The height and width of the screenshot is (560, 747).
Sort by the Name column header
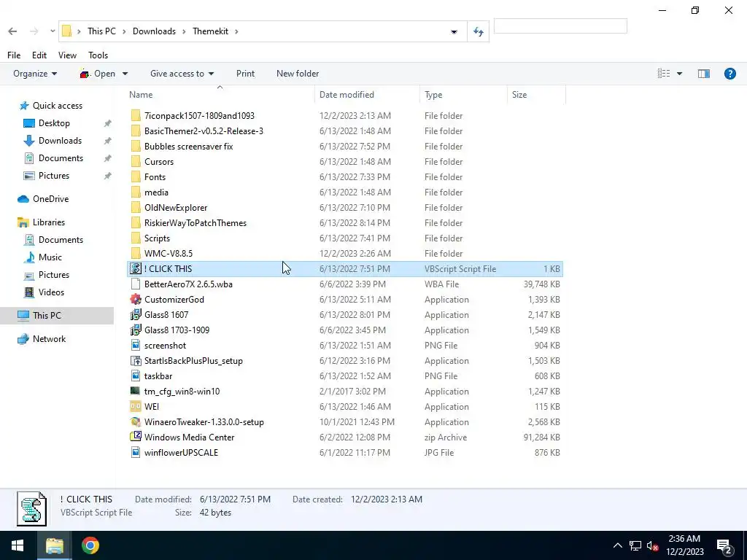point(220,95)
